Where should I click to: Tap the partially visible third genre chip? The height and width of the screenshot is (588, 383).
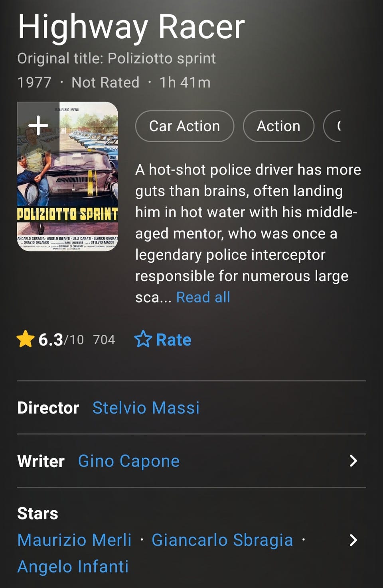click(333, 126)
